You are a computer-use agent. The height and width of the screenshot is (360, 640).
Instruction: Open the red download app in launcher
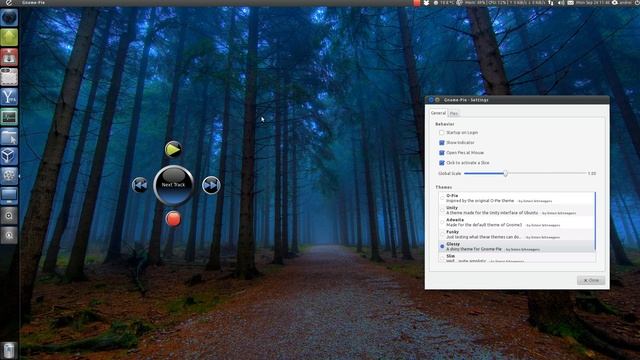click(x=9, y=57)
